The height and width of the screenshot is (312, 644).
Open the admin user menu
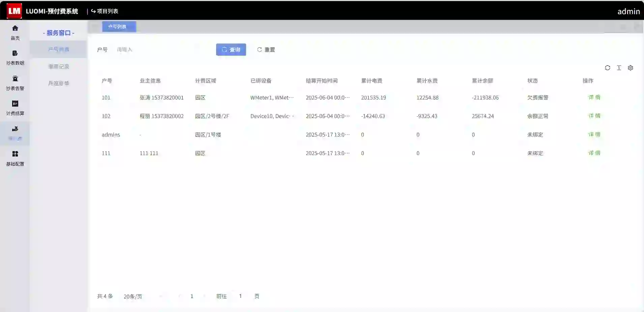tap(628, 11)
